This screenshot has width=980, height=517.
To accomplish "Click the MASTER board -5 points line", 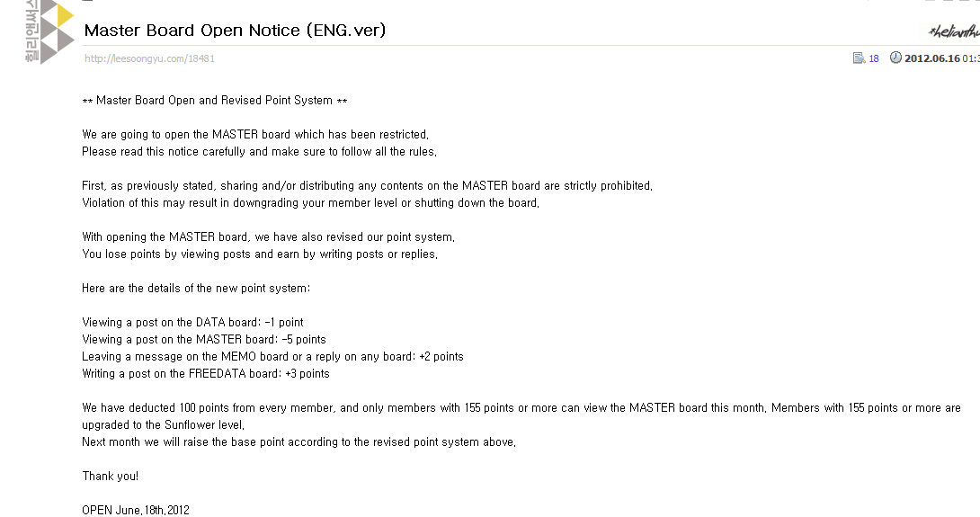I will tap(204, 339).
